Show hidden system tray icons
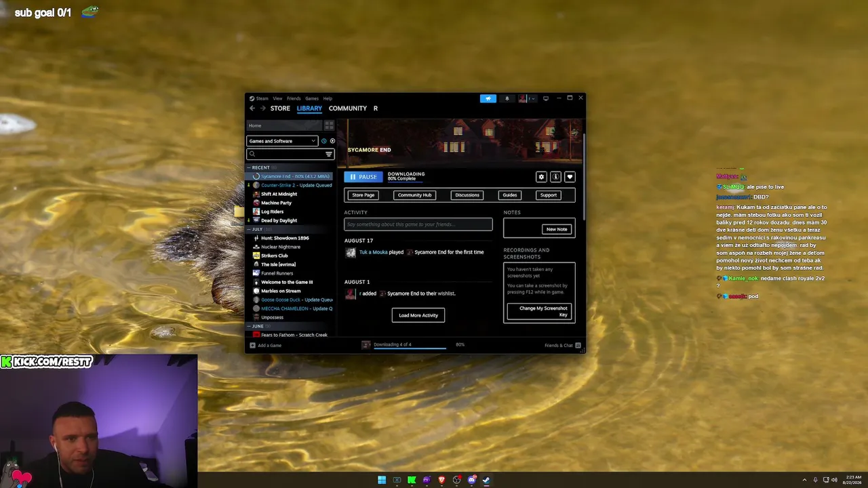This screenshot has height=488, width=868. click(x=805, y=481)
